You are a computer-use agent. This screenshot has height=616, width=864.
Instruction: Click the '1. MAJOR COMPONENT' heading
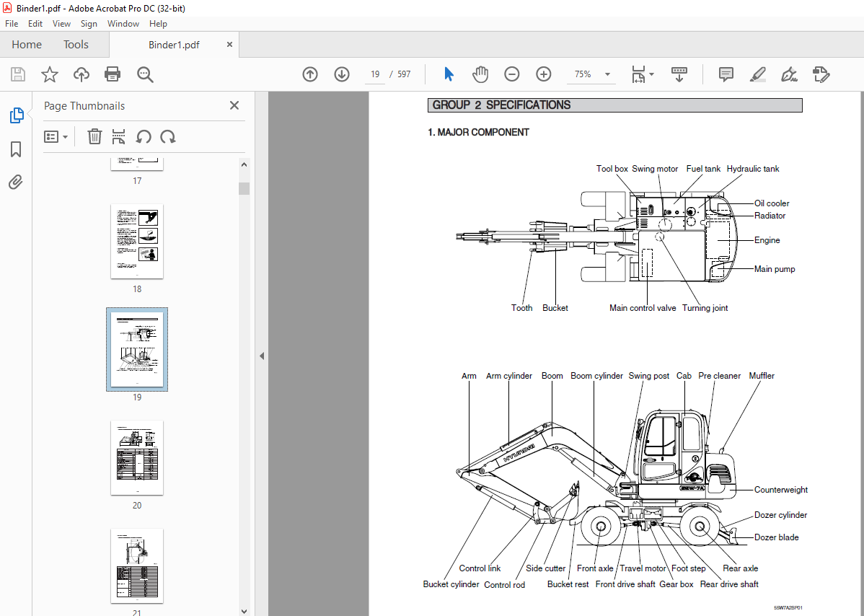coord(478,132)
